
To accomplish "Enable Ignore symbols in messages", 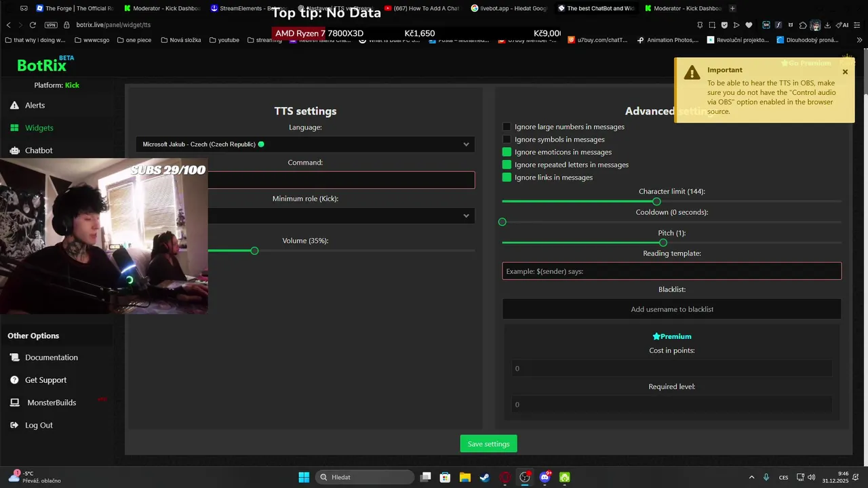I will pos(507,140).
